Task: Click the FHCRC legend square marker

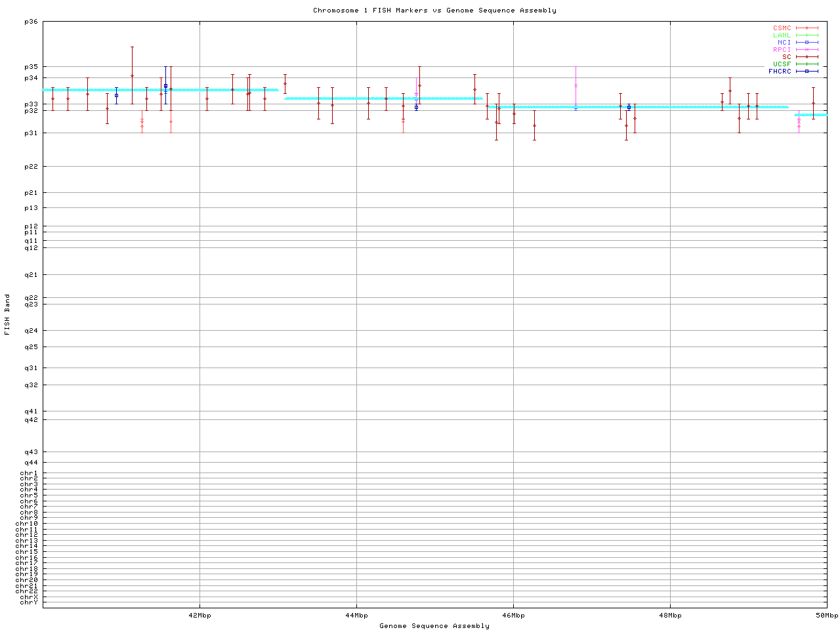Action: tap(807, 72)
